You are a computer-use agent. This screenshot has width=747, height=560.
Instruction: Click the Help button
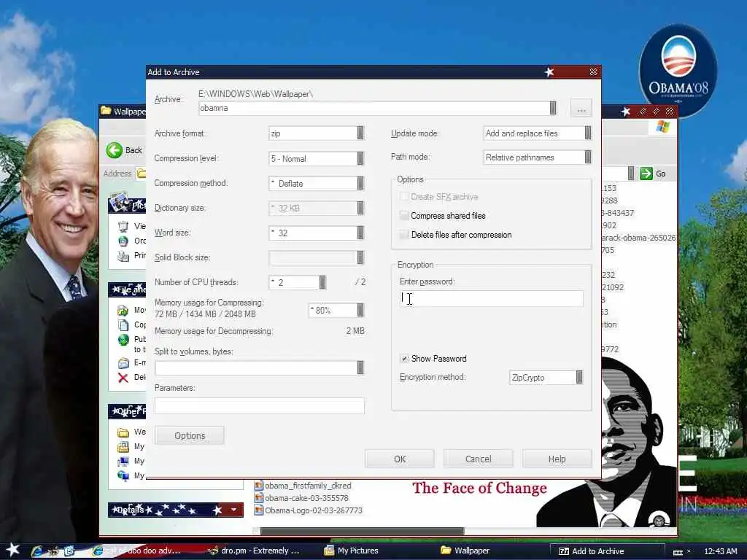coord(557,459)
